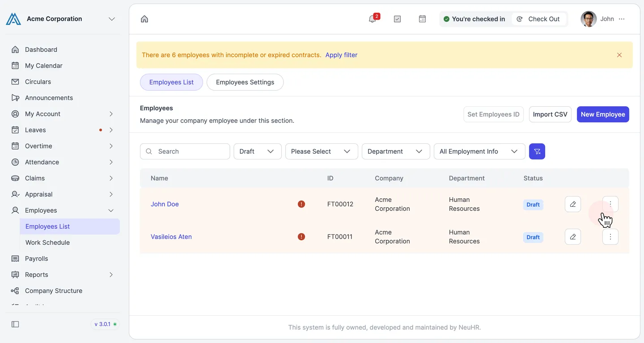Click warning icon on Vasileios Aten row

[x=301, y=237]
